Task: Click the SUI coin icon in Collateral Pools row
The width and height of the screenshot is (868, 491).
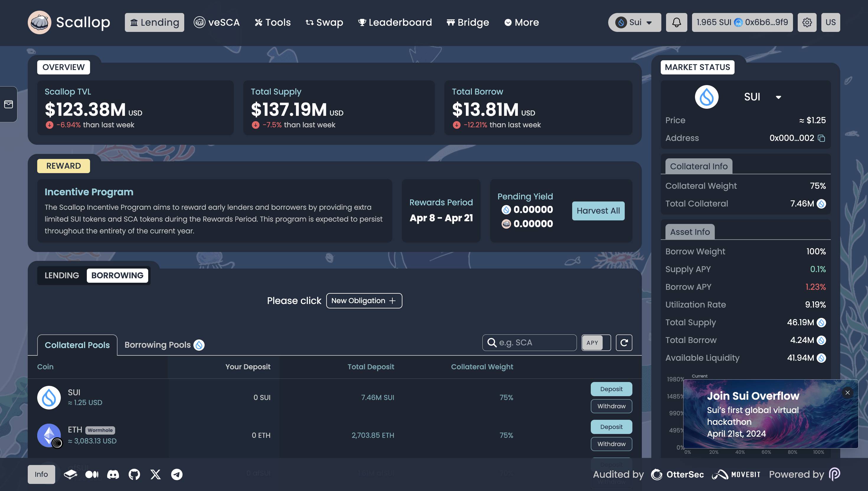Action: (x=49, y=398)
